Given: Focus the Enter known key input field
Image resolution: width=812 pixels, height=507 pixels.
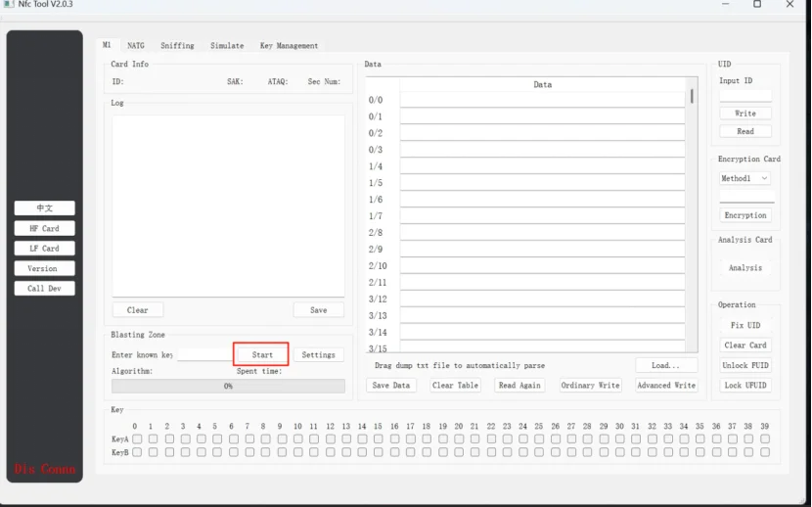Looking at the screenshot, I should point(205,354).
